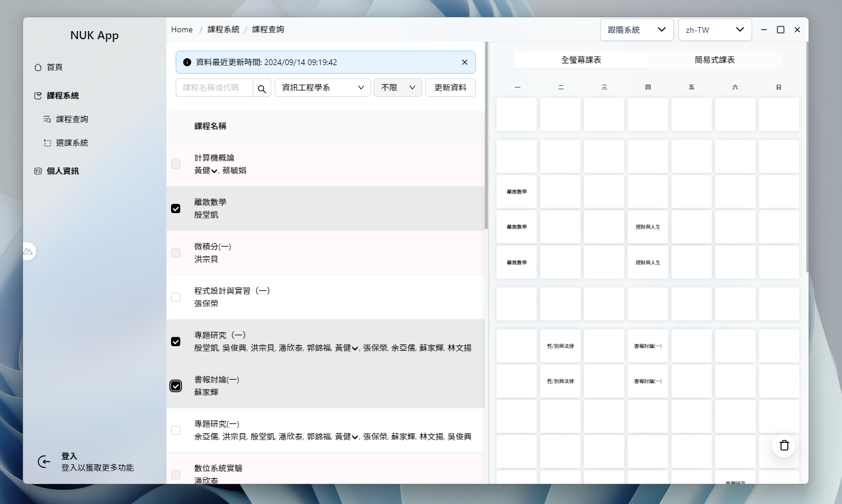The image size is (842, 504).
Task: Check the 數位系統實驗 checkbox
Action: click(176, 475)
